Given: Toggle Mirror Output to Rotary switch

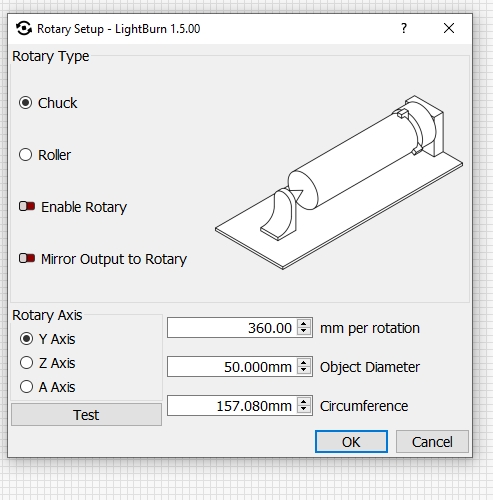Looking at the screenshot, I should [27, 258].
